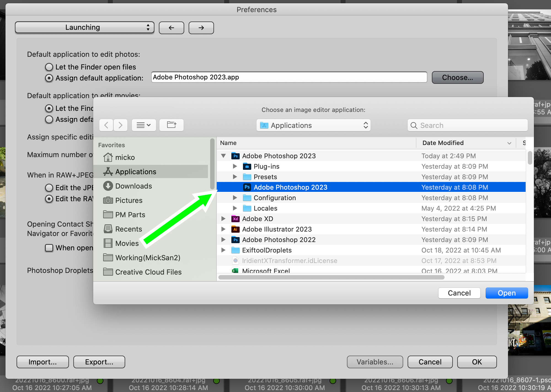Viewport: 551px width, 392px height.
Task: Expand the Adobe Photoshop 2022 folder
Action: (x=224, y=240)
